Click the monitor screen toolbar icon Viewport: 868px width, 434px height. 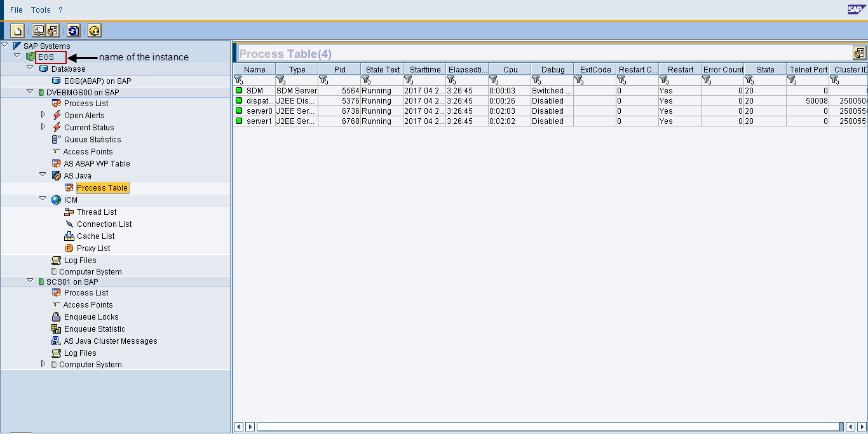coord(39,31)
